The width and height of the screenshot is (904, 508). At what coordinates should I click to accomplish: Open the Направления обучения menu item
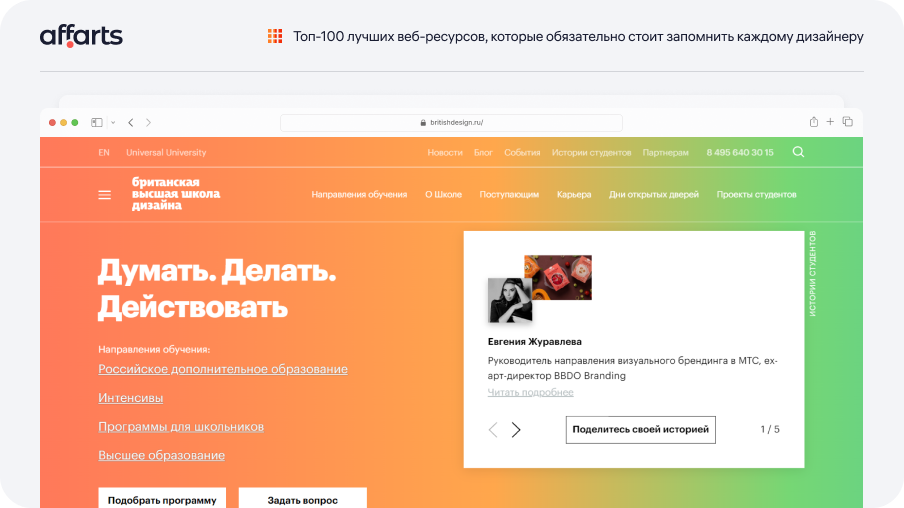pos(359,194)
